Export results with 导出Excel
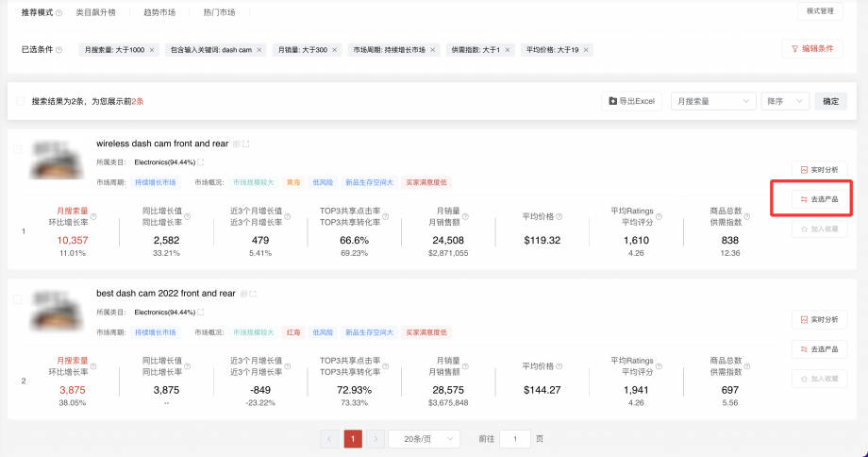 point(631,101)
